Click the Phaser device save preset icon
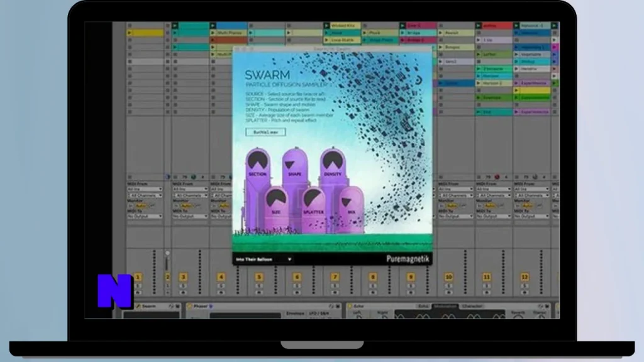Viewport: 644px width, 362px height. pyautogui.click(x=338, y=306)
